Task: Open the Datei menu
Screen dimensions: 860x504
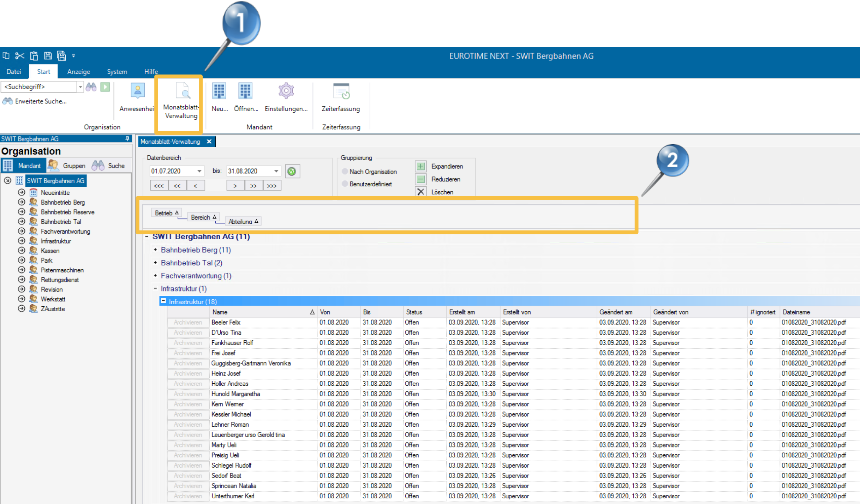Action: [14, 72]
